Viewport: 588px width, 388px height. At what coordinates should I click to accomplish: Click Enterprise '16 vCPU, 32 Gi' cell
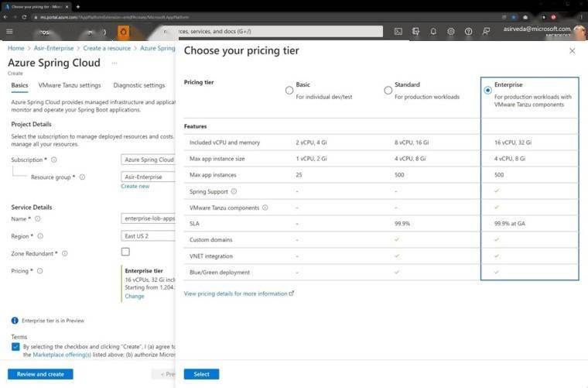tap(513, 142)
